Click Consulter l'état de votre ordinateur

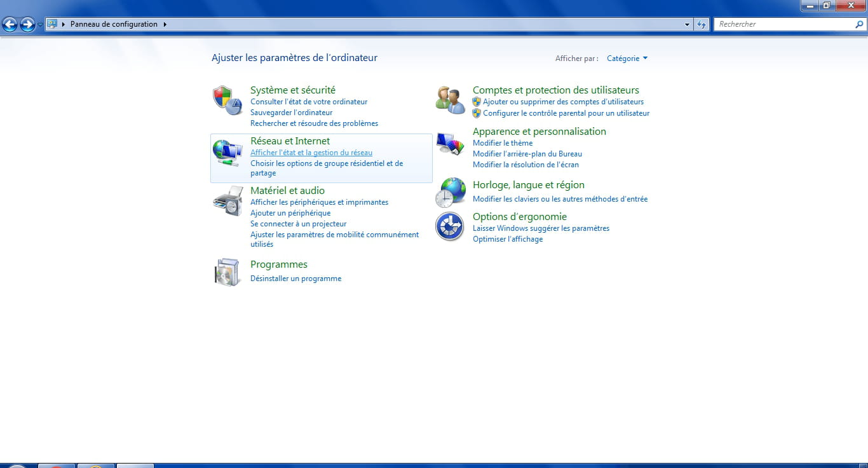point(309,102)
